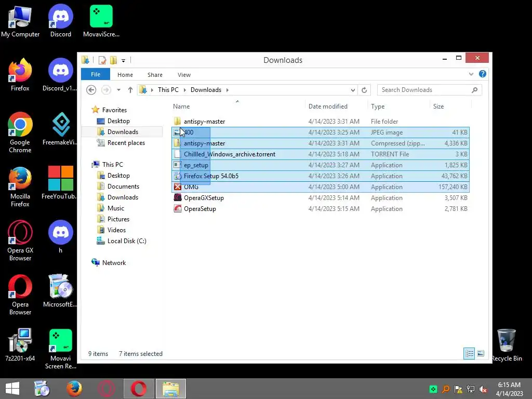
Task: Open the Customize Quick Access Toolbar dropdown
Action: (x=124, y=61)
